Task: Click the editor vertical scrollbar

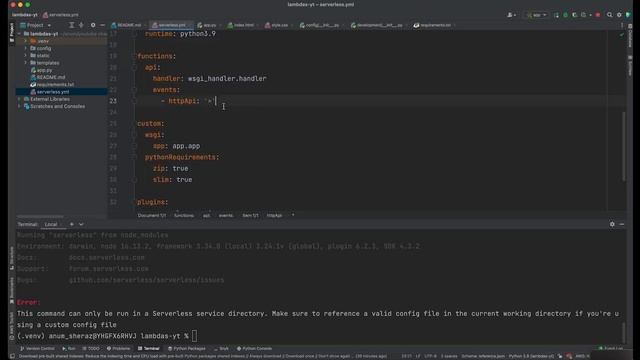Action: pos(623,146)
